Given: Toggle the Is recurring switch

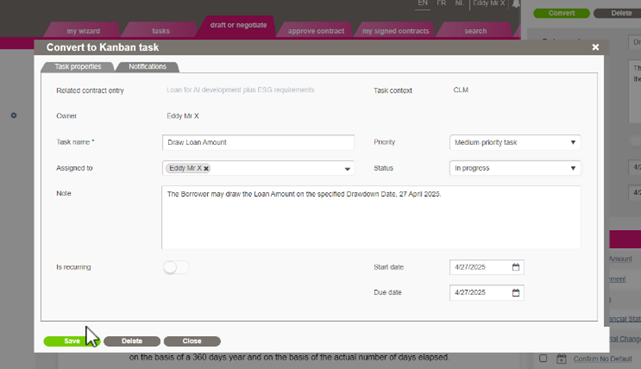Looking at the screenshot, I should (176, 267).
